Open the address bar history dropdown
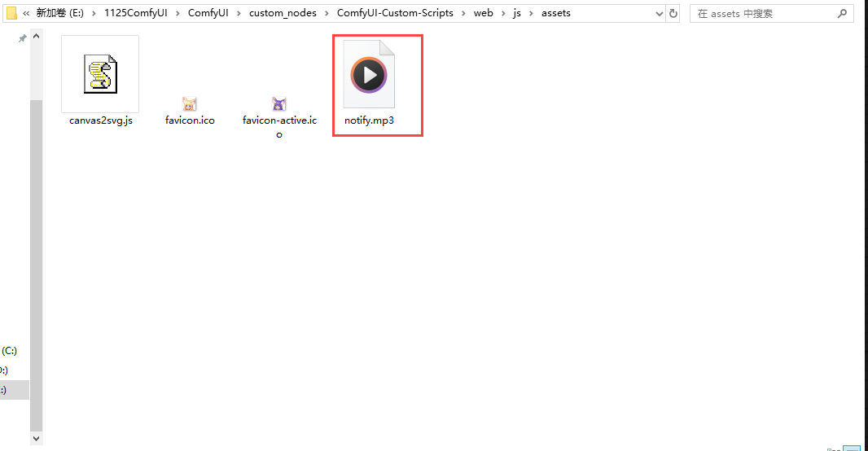The image size is (868, 451). click(x=658, y=14)
